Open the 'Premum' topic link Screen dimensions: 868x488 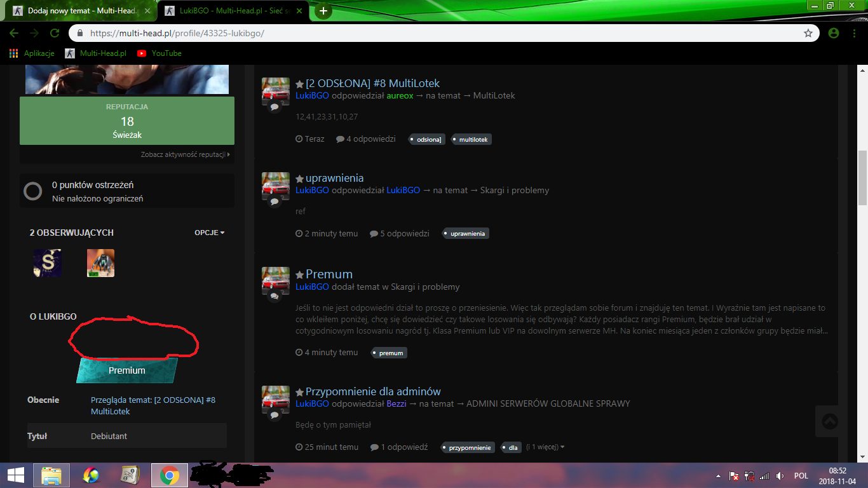[x=329, y=274]
